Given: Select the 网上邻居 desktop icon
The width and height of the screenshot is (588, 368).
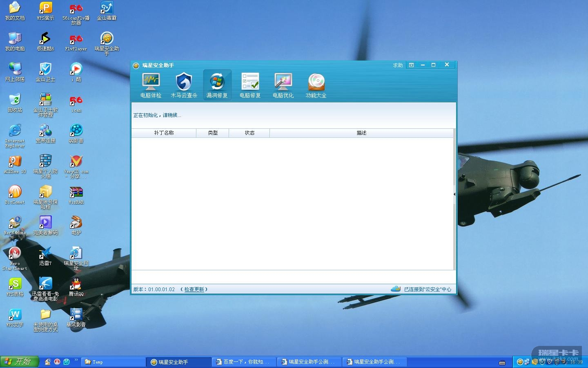Looking at the screenshot, I should pos(15,72).
